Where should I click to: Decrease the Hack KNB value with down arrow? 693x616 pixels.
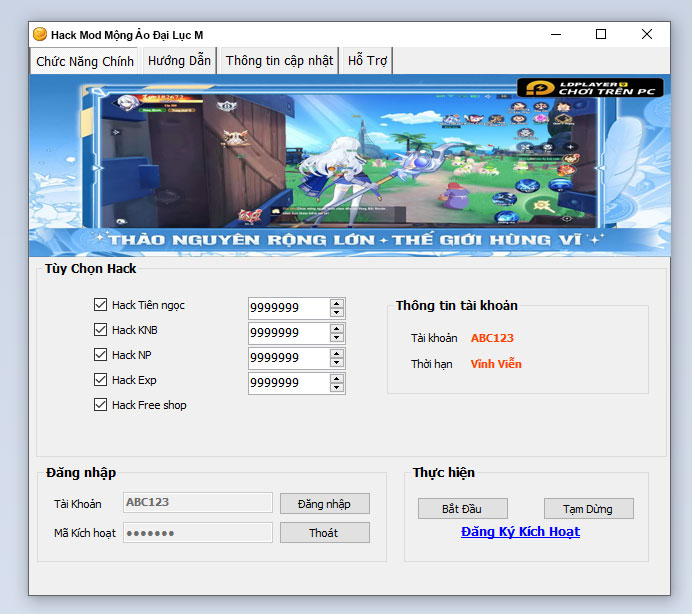pyautogui.click(x=337, y=338)
